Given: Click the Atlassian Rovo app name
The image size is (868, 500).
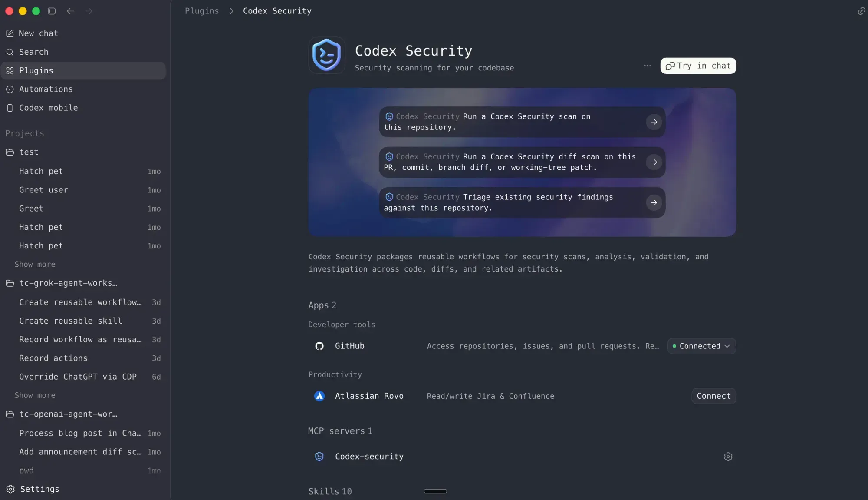Looking at the screenshot, I should 369,396.
